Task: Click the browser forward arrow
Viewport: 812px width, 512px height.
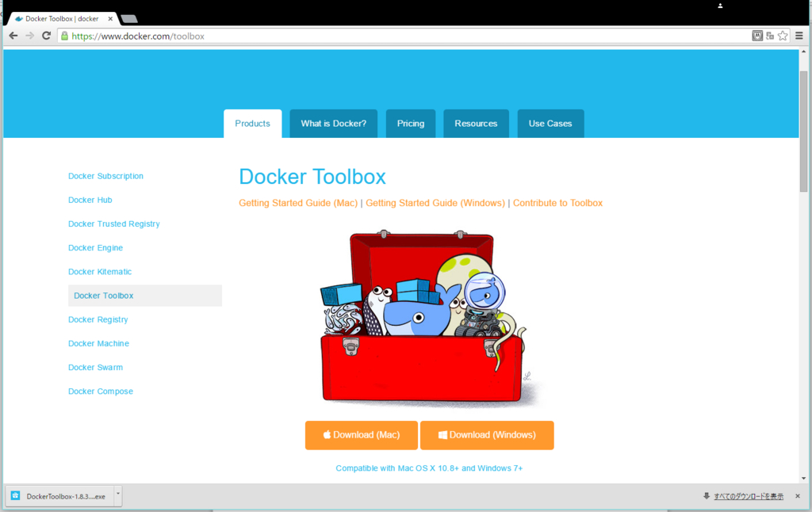Action: pos(29,36)
